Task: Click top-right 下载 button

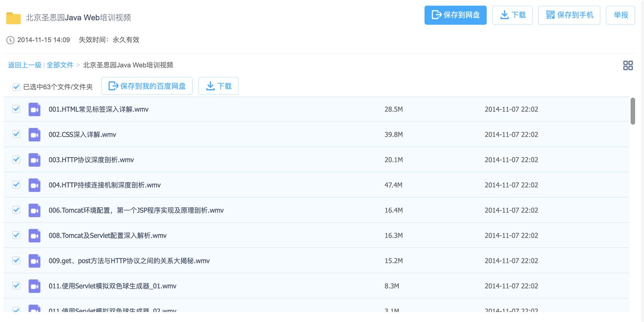Action: coord(512,15)
